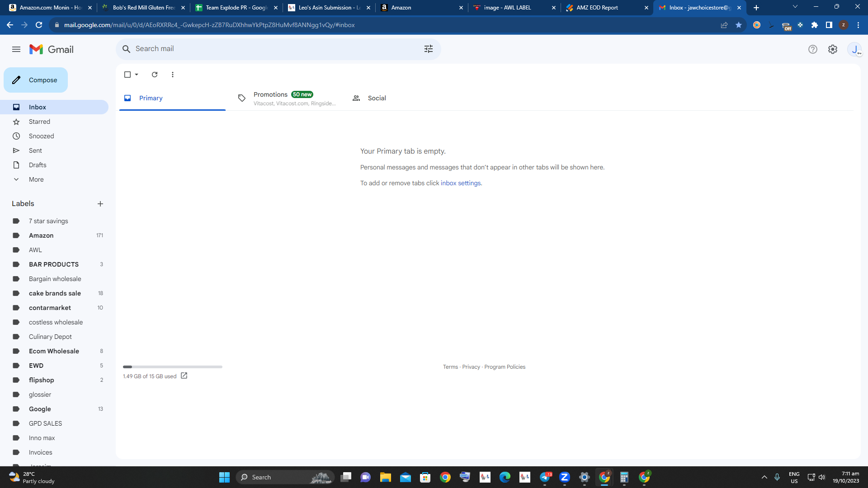Image resolution: width=868 pixels, height=488 pixels.
Task: Open the More options three-dot menu
Action: click(173, 75)
